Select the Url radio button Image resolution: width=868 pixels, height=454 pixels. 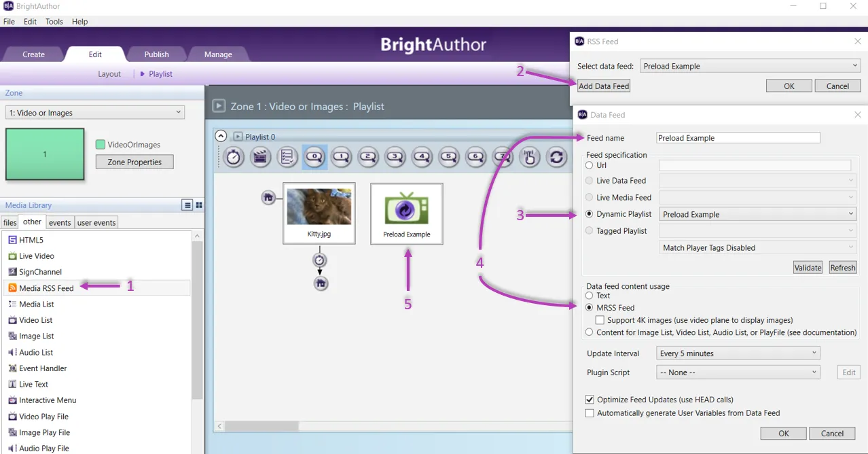point(590,165)
